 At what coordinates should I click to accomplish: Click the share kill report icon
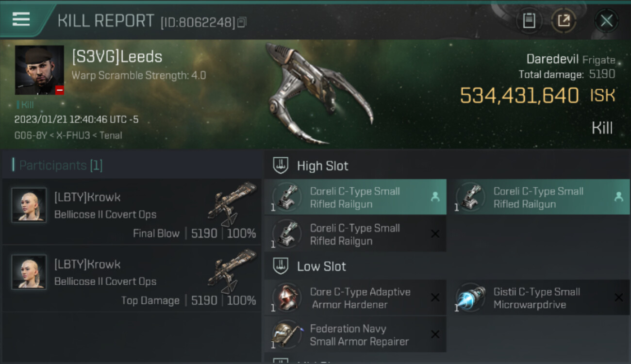click(x=564, y=21)
